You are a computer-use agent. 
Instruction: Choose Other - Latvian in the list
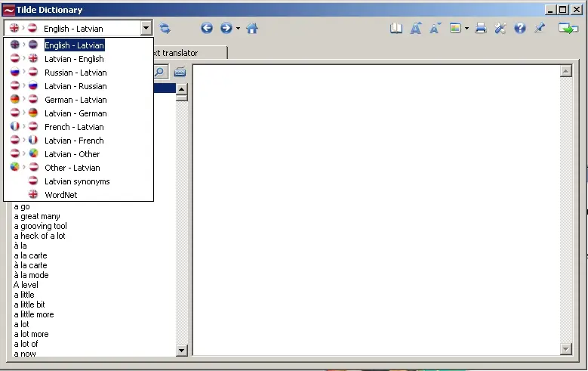click(x=79, y=168)
